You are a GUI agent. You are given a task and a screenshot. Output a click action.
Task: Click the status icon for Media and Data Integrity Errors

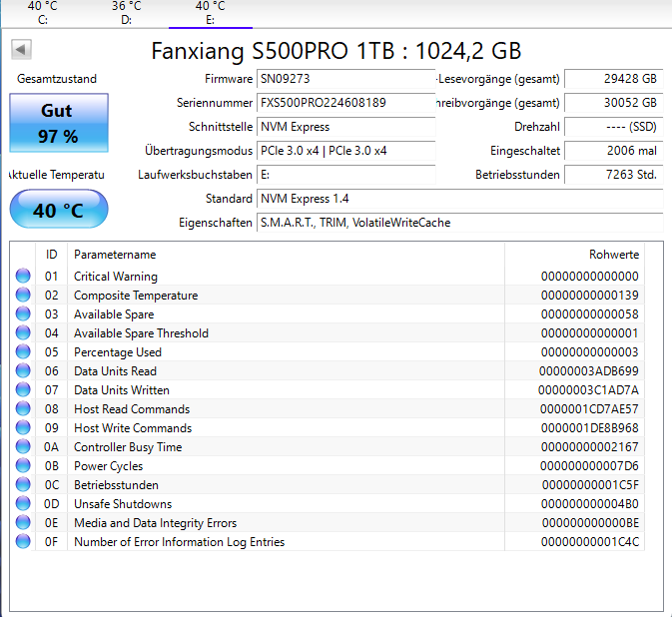coord(23,522)
